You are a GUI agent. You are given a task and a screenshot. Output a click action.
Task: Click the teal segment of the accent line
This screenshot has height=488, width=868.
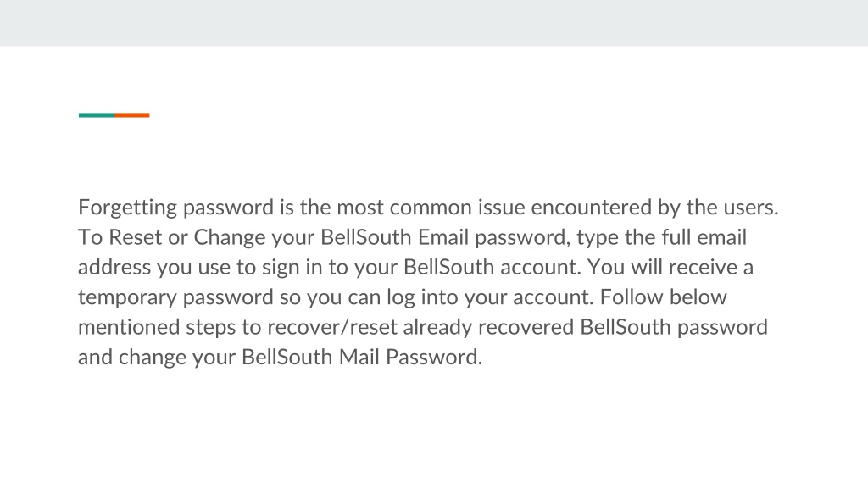(x=97, y=115)
